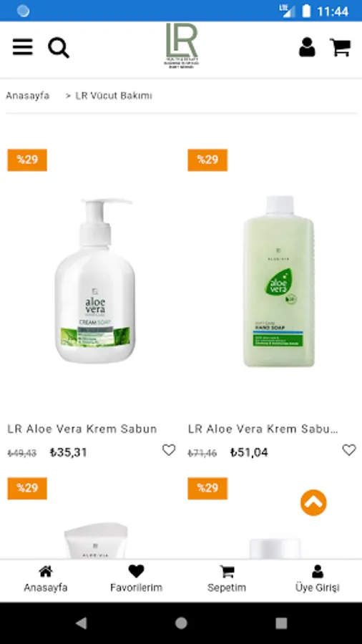Open Favorilerim tab in bottom bar
The height and width of the screenshot is (644, 362).
(x=136, y=579)
